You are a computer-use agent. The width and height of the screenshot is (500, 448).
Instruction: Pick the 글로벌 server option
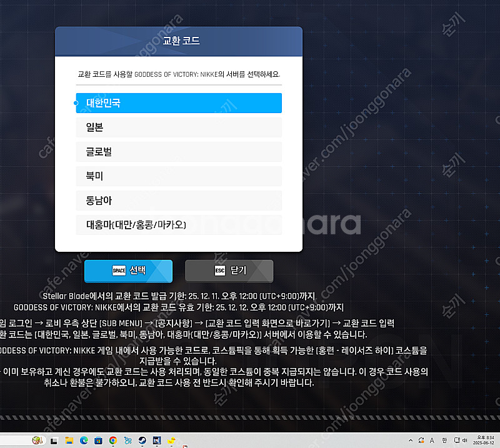[x=179, y=152]
